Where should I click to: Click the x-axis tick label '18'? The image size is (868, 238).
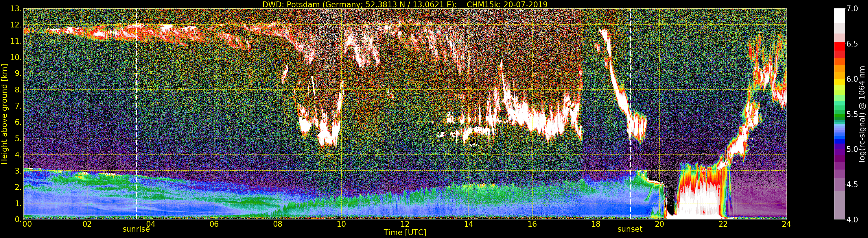pyautogui.click(x=596, y=224)
